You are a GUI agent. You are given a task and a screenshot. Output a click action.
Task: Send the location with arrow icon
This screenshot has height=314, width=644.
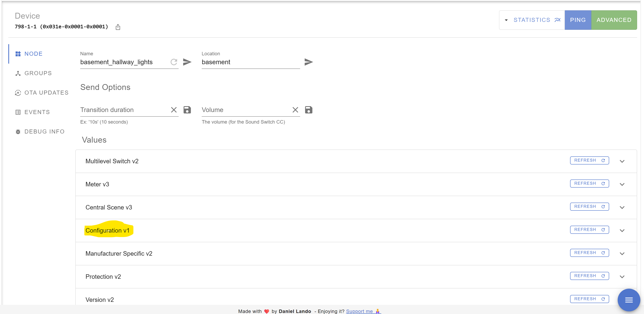[x=308, y=62]
